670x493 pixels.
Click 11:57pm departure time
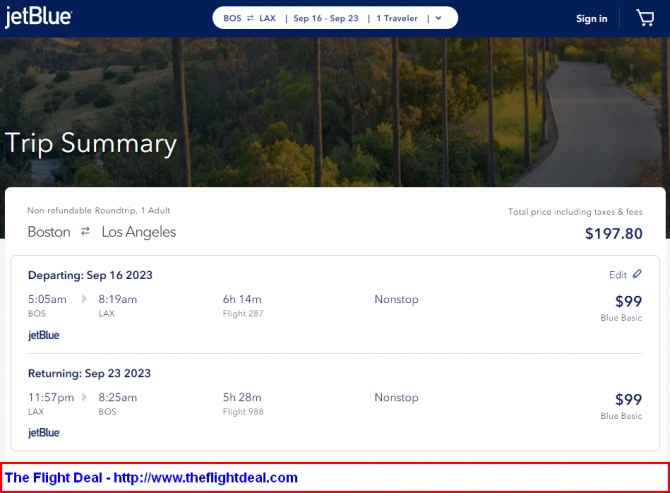(51, 397)
